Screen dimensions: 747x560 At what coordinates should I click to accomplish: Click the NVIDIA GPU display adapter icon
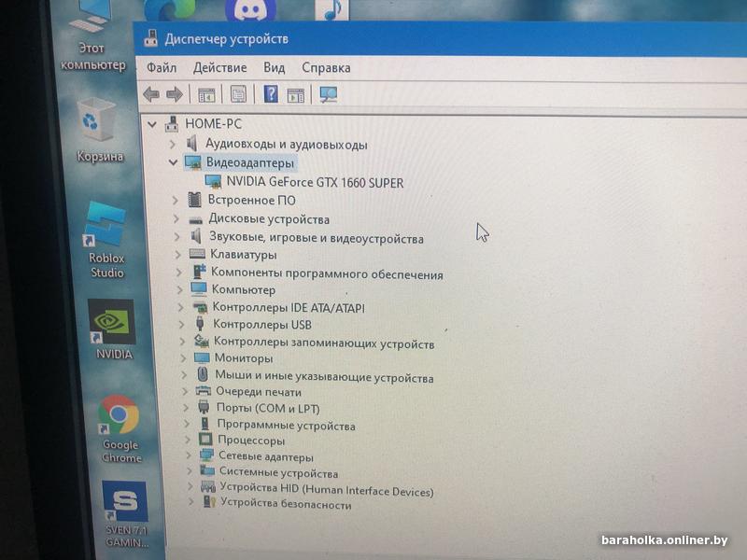pos(213,181)
